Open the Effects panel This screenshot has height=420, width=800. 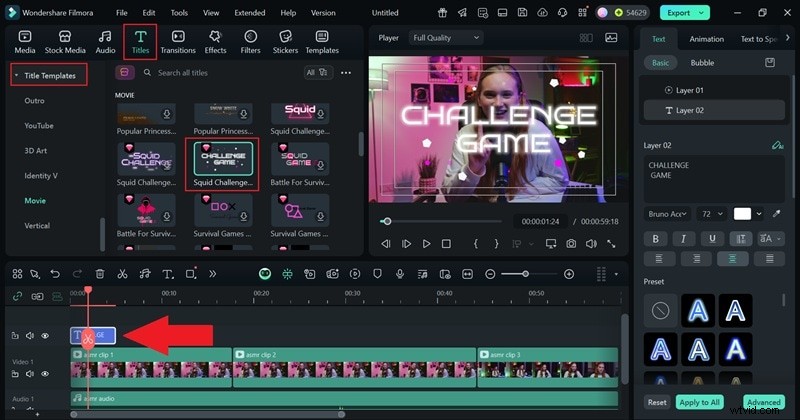pos(215,42)
